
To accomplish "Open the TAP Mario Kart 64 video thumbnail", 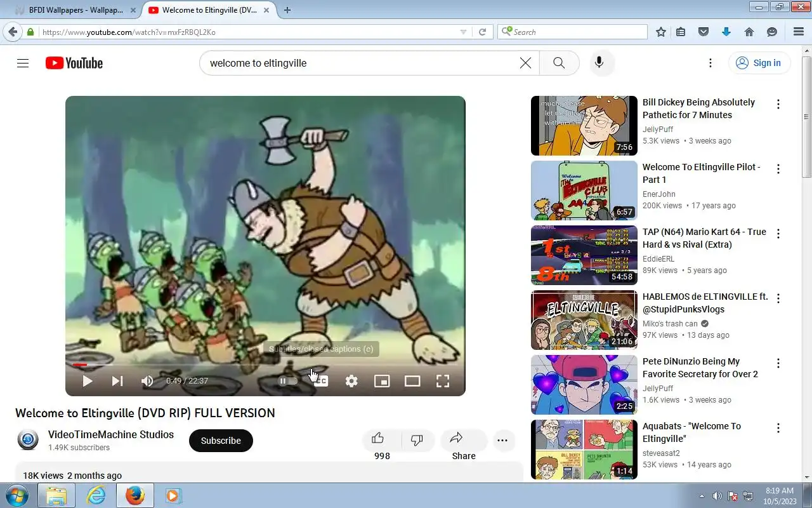I will coord(584,255).
